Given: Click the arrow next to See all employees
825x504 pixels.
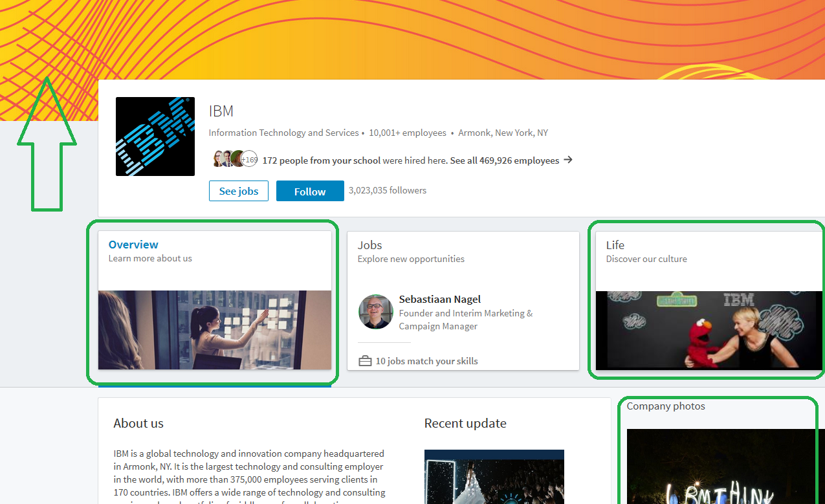Looking at the screenshot, I should (568, 160).
